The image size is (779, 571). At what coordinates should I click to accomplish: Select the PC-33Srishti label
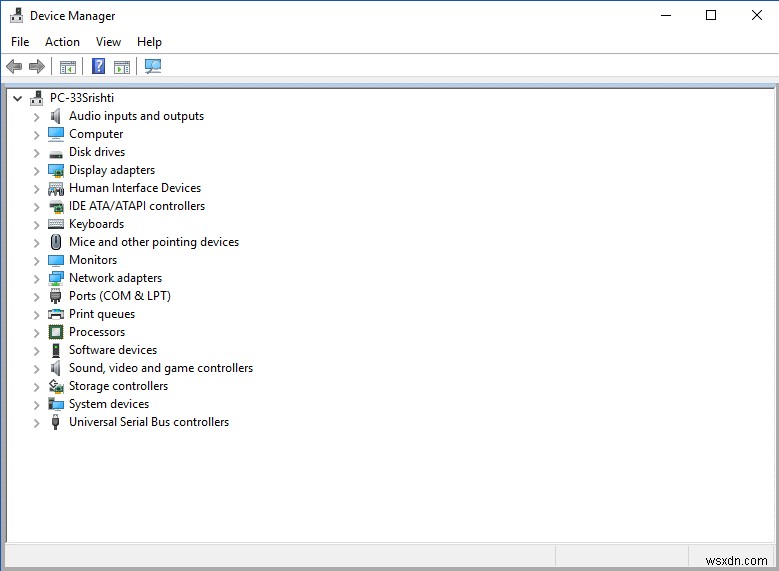[82, 98]
